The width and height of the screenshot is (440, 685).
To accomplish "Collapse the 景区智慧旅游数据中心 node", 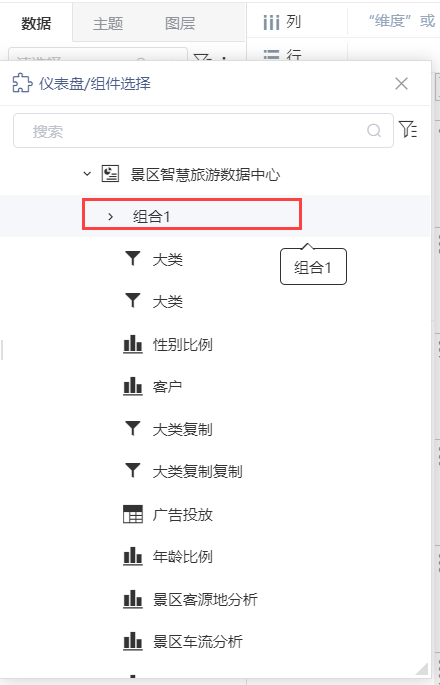I will click(87, 174).
